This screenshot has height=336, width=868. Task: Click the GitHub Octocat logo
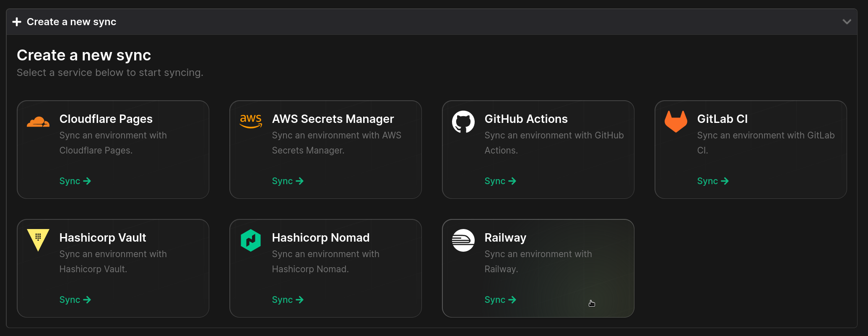click(463, 122)
